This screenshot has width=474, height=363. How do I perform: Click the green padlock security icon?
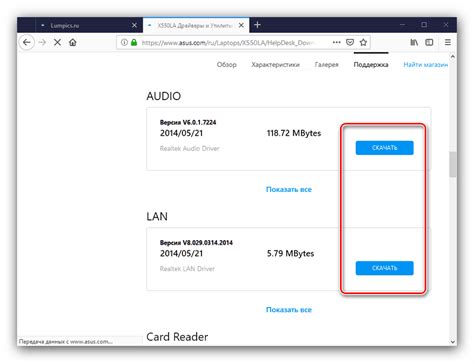point(134,42)
